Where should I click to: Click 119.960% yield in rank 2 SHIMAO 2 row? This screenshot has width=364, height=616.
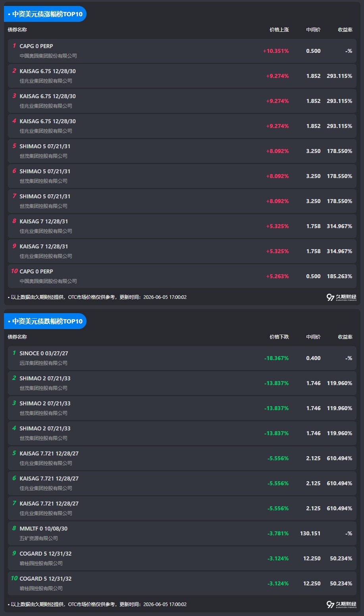[x=339, y=383]
